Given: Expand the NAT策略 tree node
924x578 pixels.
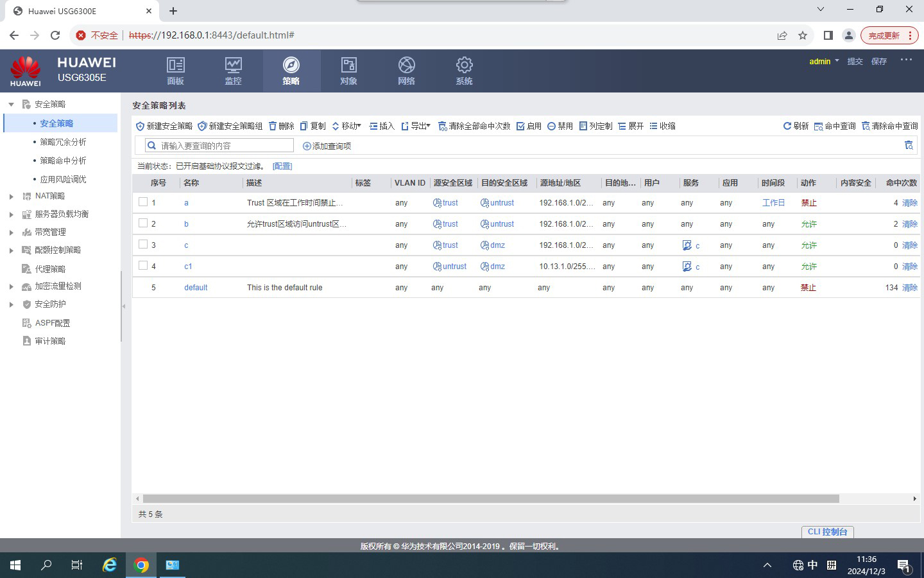Looking at the screenshot, I should [11, 197].
